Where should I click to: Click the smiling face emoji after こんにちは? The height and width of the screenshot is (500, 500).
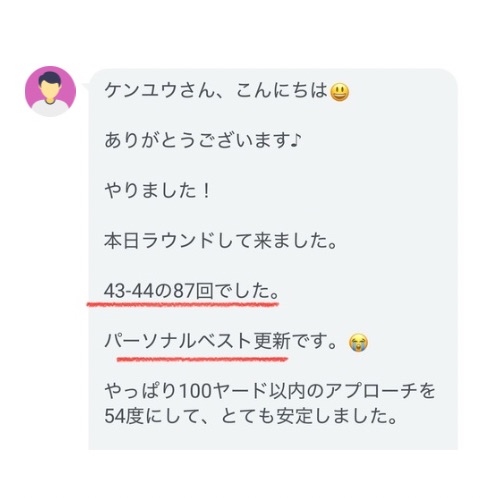point(340,91)
